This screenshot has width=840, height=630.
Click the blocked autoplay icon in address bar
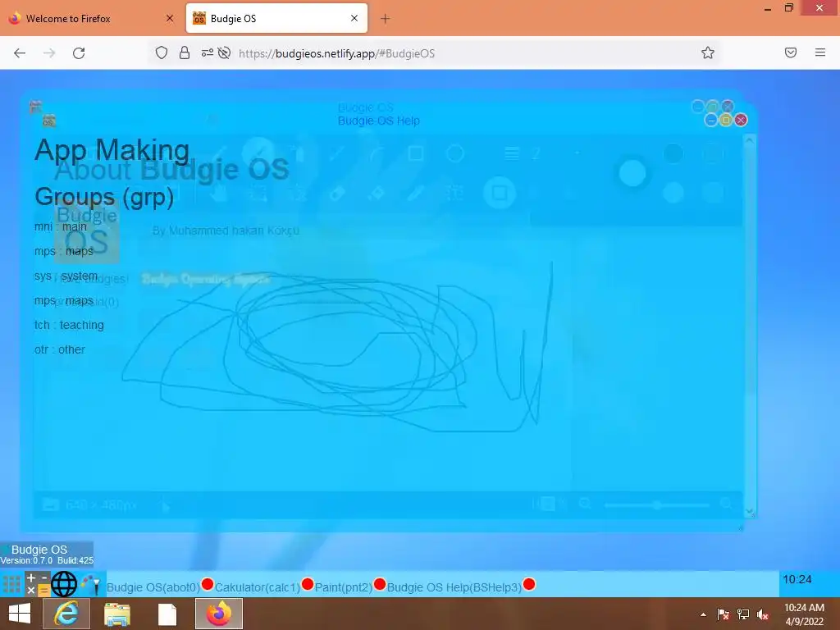[x=224, y=52]
